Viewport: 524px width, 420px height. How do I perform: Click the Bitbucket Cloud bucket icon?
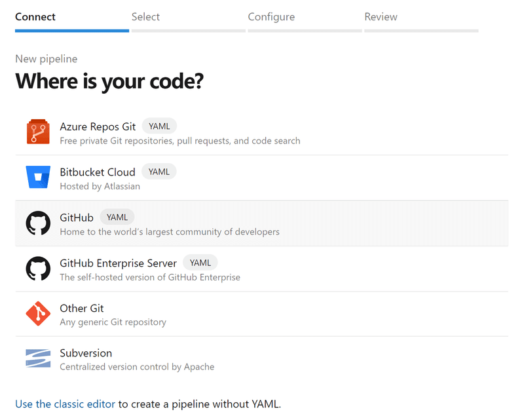pos(38,178)
